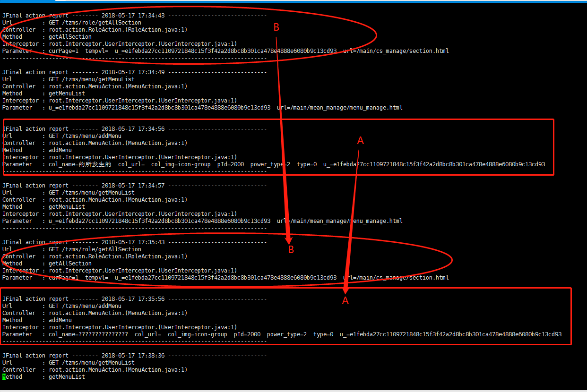Click the 17:34:43 timestamp in the first report header

click(x=148, y=16)
